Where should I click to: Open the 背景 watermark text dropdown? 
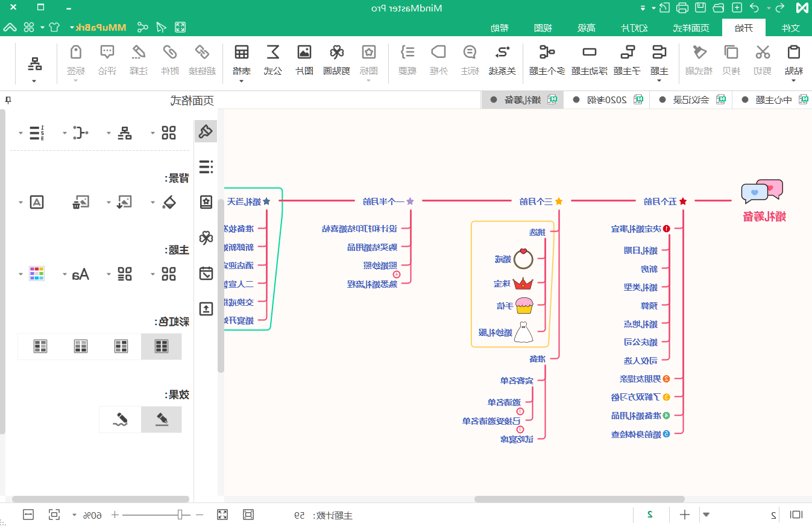point(21,203)
